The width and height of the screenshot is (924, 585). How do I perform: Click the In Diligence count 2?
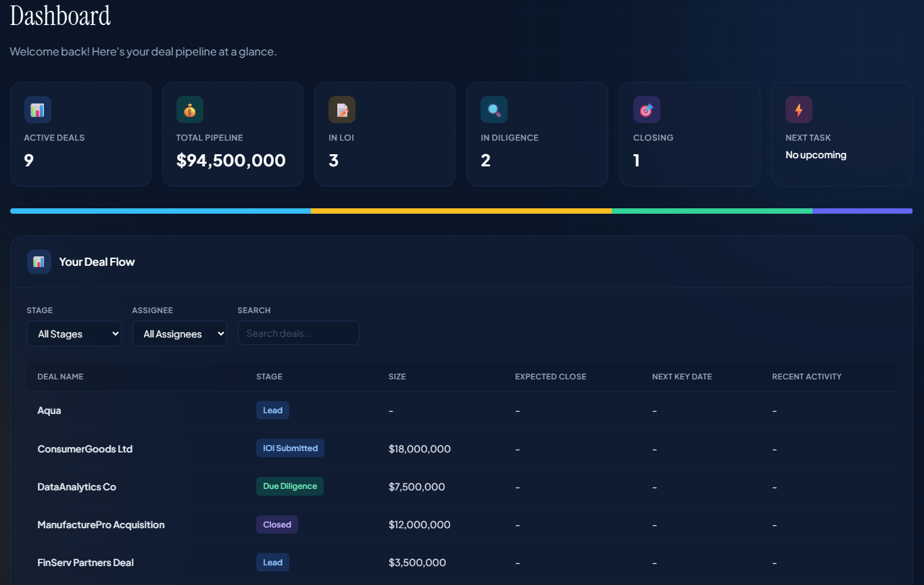click(486, 160)
